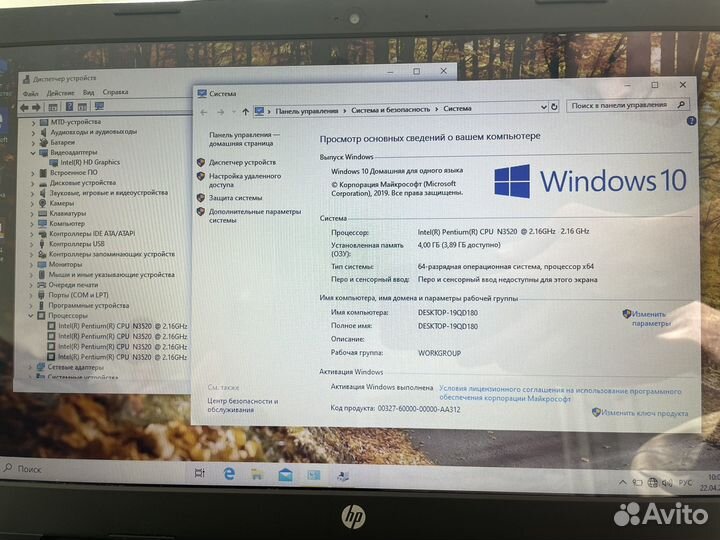Select Очереди печати in device tree
Viewport: 720px width, 540px height.
click(x=73, y=285)
